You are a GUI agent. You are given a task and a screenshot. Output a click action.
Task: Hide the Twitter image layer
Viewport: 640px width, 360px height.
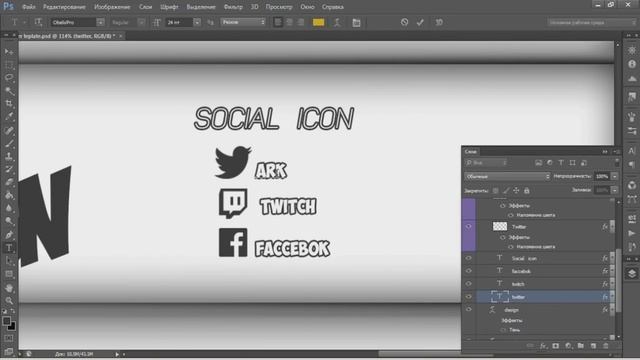click(x=469, y=226)
